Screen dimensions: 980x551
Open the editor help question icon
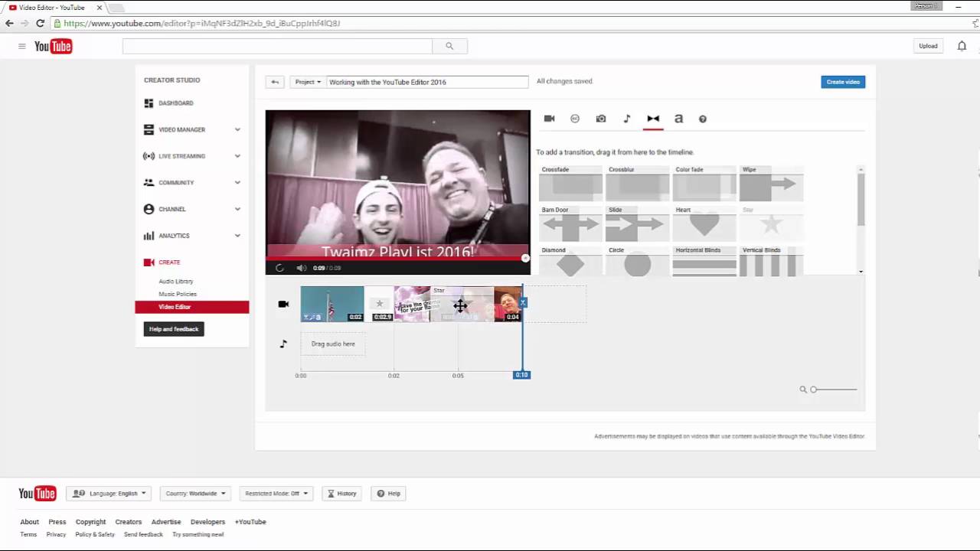pyautogui.click(x=703, y=119)
